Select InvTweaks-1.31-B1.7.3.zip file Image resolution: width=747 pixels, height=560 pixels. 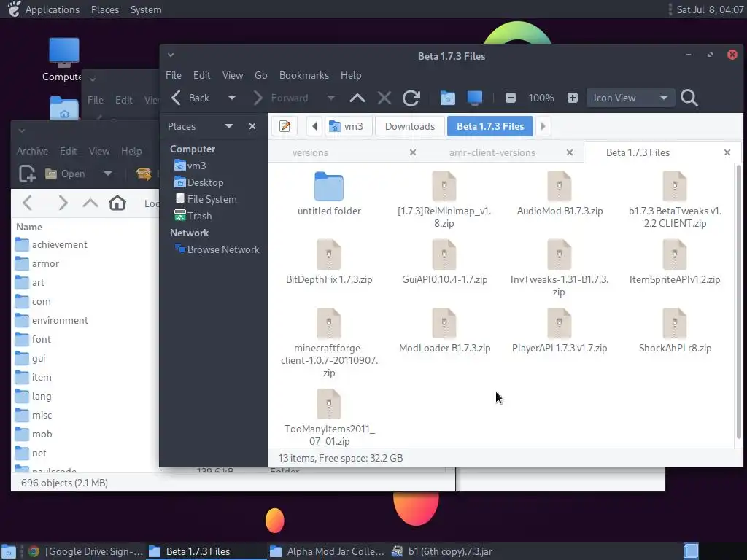tap(560, 254)
